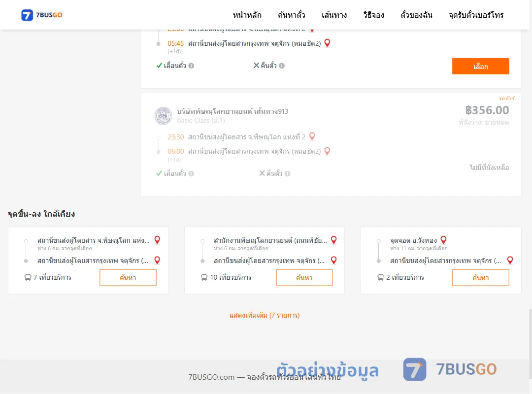532x394 pixels.
Task: Click the info icon next to เลื่อนตั๋ว in the ฿356.00 trip
Action: [191, 174]
